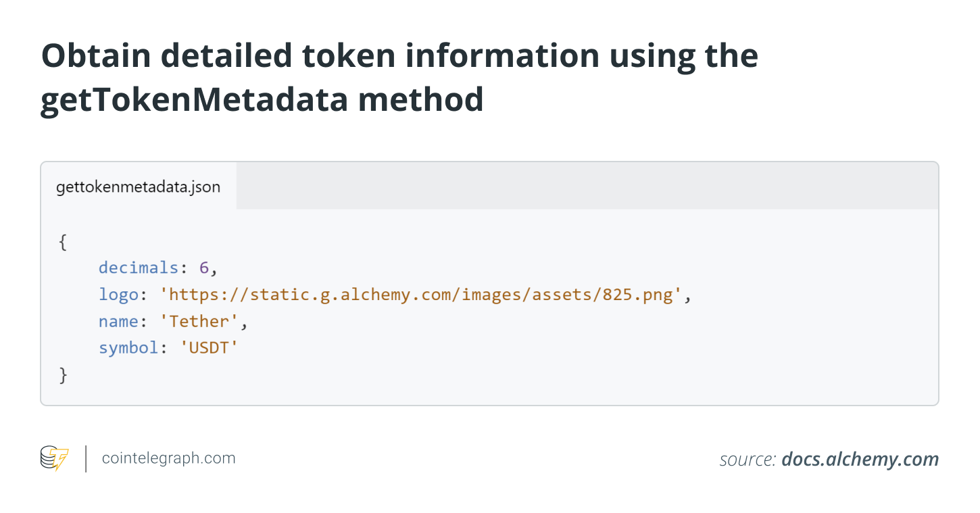Open the cointelegraph.com link
980x513 pixels.
click(x=168, y=458)
